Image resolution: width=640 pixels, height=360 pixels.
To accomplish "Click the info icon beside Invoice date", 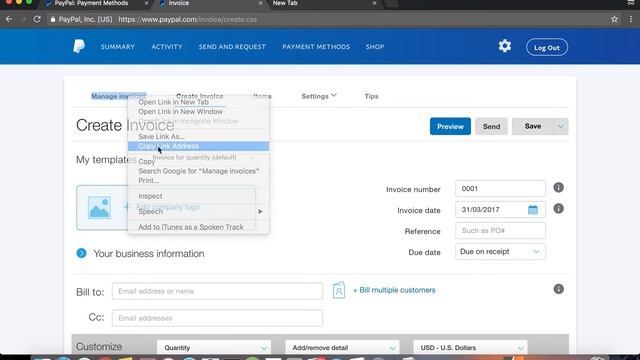I will (558, 209).
